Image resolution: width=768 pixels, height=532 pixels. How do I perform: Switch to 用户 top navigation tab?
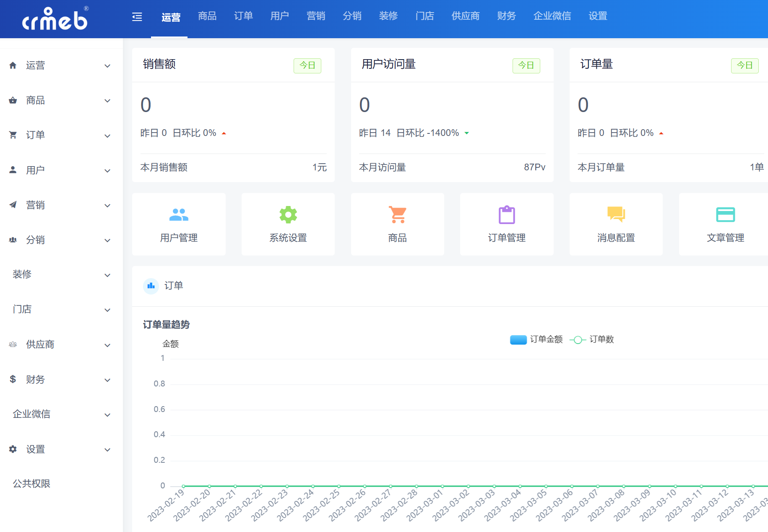(x=280, y=16)
